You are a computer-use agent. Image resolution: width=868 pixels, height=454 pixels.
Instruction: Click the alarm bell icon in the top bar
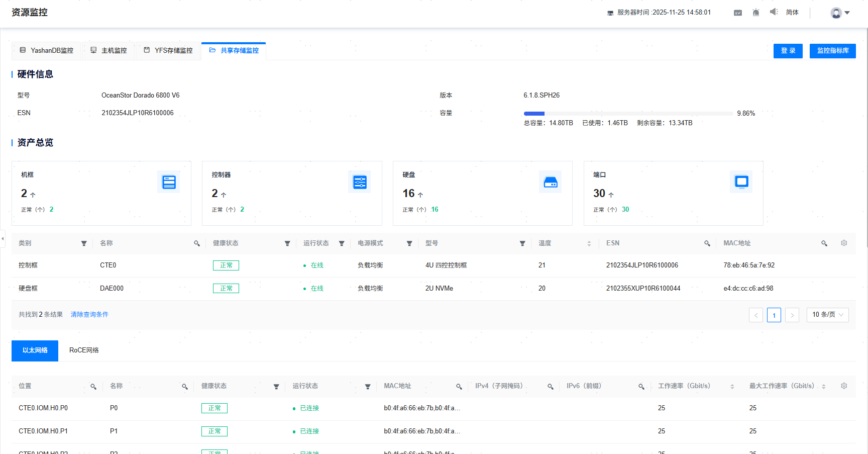pos(755,12)
